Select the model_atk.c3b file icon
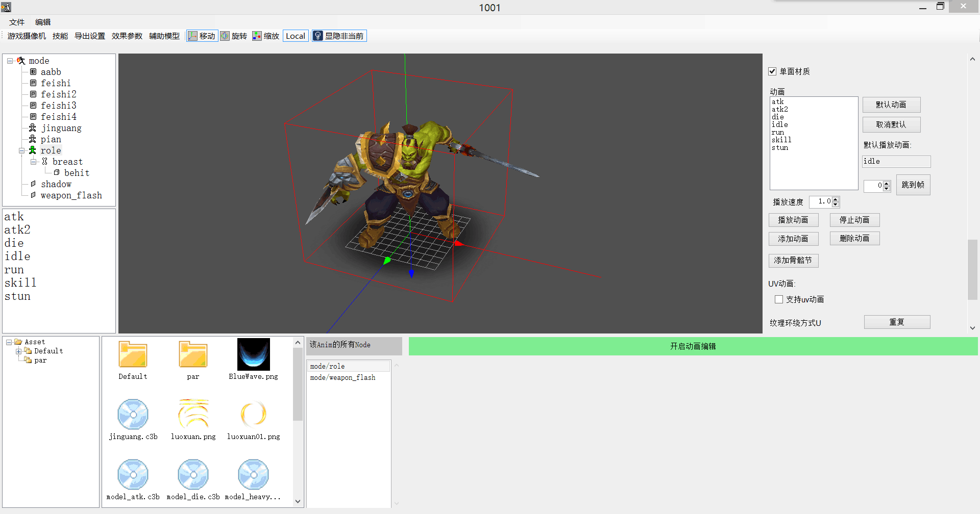Viewport: 980px width, 514px height. pyautogui.click(x=133, y=475)
